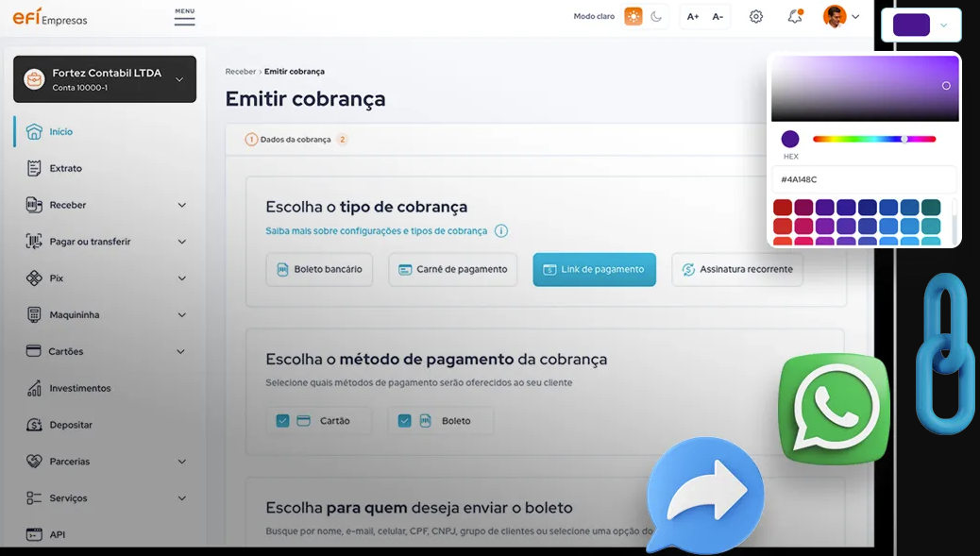Open settings using the gear icon

pos(755,16)
